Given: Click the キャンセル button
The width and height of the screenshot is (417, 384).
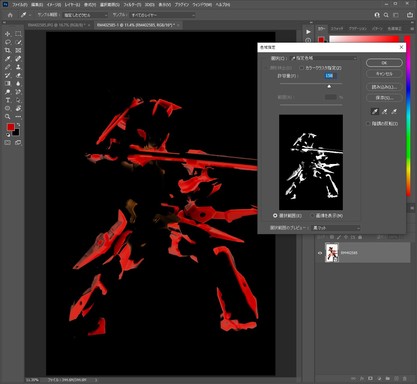Looking at the screenshot, I should click(384, 74).
